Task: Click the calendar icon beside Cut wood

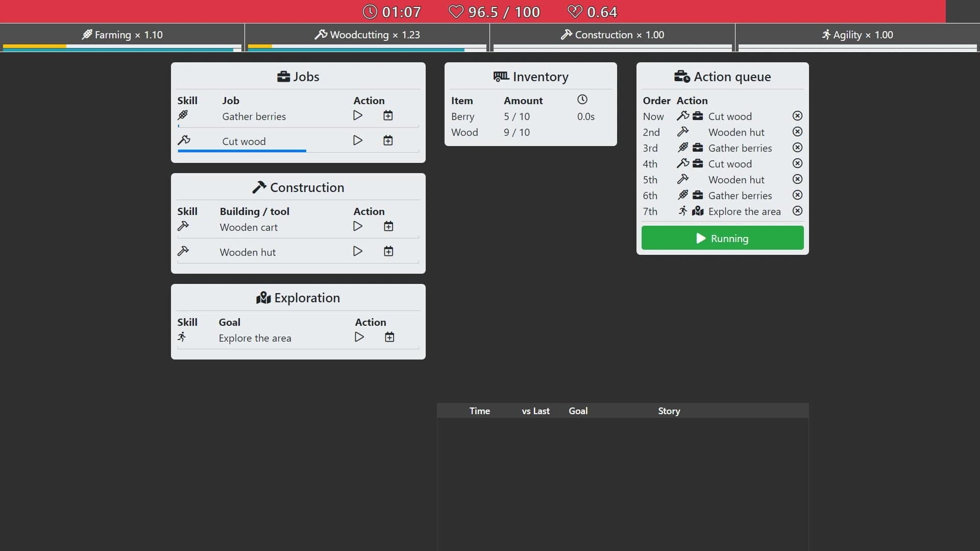Action: tap(388, 140)
